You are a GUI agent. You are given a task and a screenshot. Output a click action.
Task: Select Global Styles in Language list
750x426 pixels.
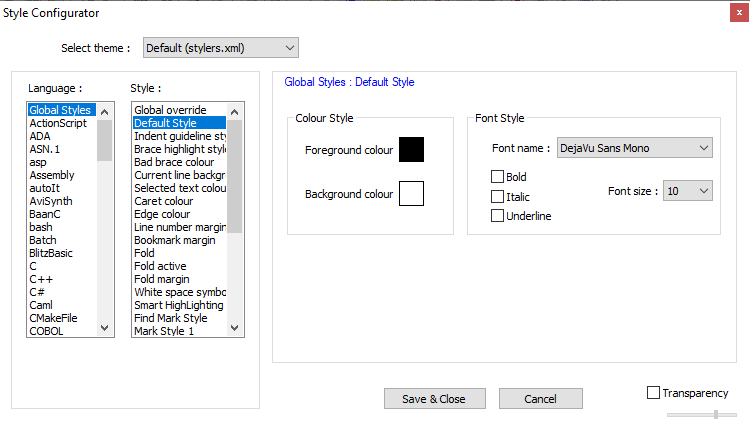click(x=62, y=110)
